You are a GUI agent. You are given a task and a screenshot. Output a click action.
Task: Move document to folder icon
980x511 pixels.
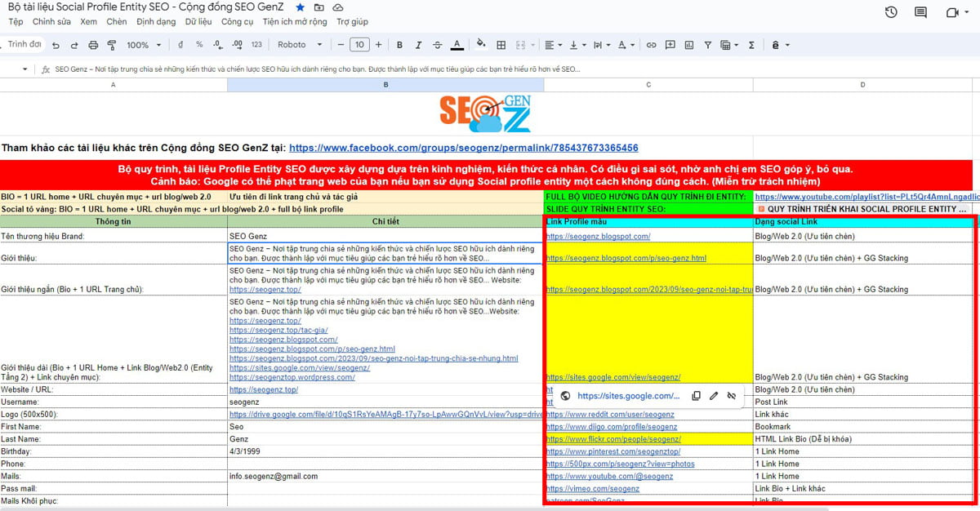[319, 7]
